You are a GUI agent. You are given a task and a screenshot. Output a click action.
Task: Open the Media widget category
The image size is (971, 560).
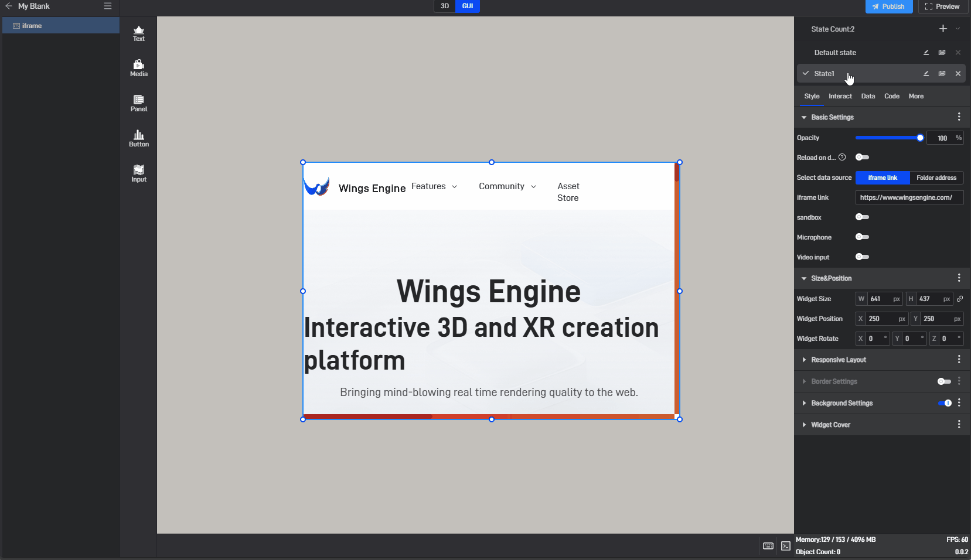tap(139, 69)
